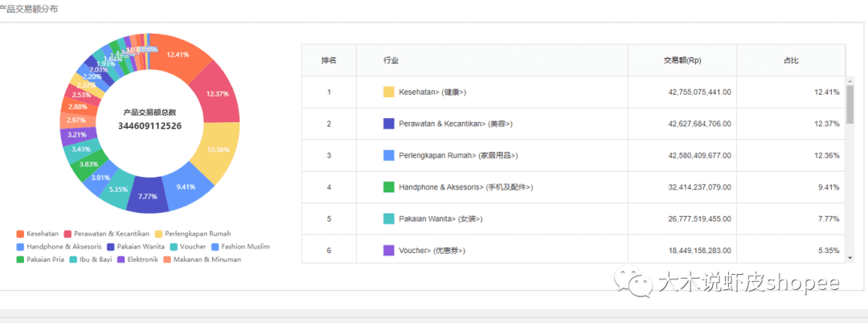The width and height of the screenshot is (868, 323).
Task: Toggle Perlengkapan Rumah legend entry
Action: coord(193,233)
